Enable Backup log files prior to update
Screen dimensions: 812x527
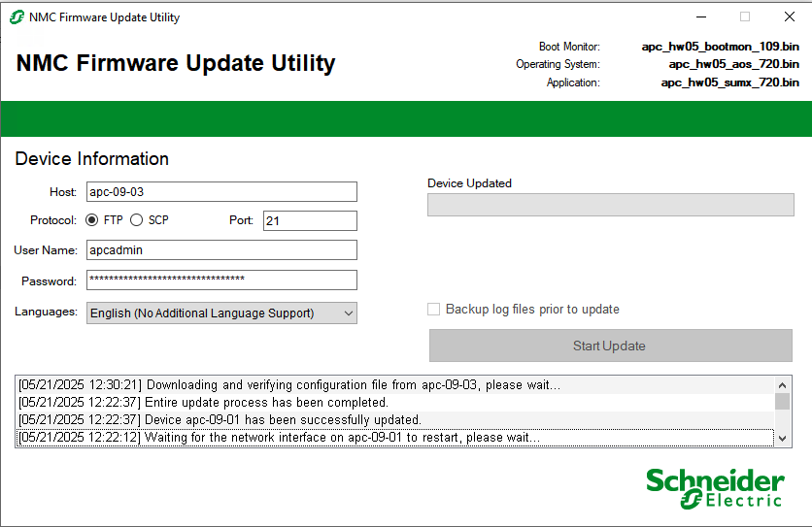(x=433, y=309)
